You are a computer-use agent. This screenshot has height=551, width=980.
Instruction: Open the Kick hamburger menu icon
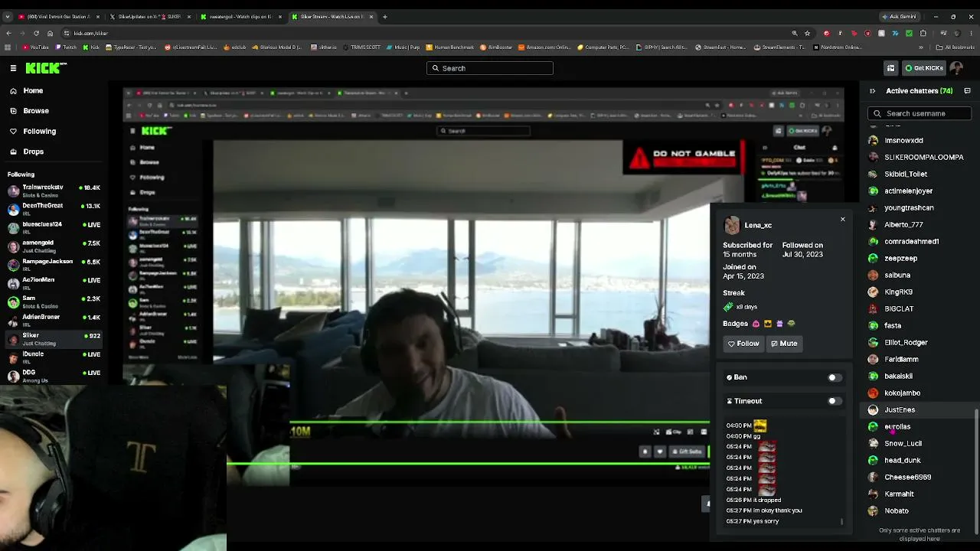(x=13, y=68)
